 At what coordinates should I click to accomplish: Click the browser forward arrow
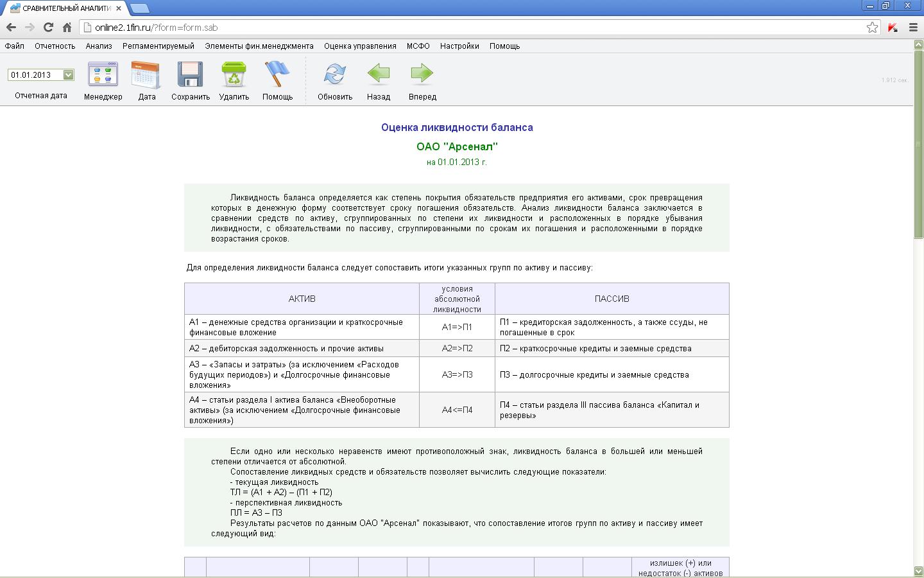pos(30,28)
